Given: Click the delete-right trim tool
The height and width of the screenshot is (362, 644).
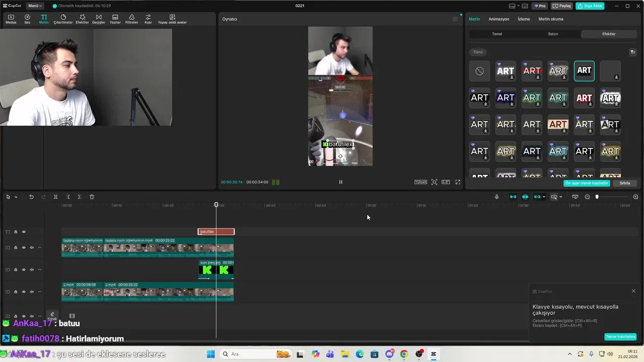Looking at the screenshot, I should click(x=79, y=197).
